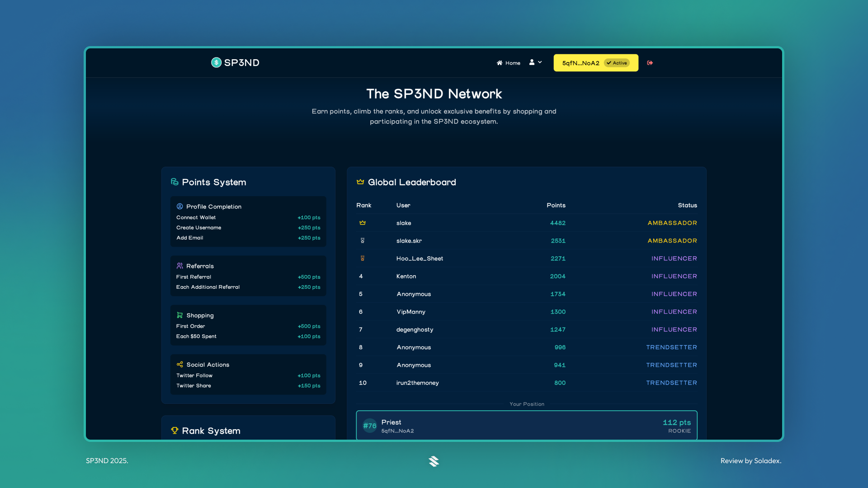Click the Points System coins icon

click(x=175, y=182)
